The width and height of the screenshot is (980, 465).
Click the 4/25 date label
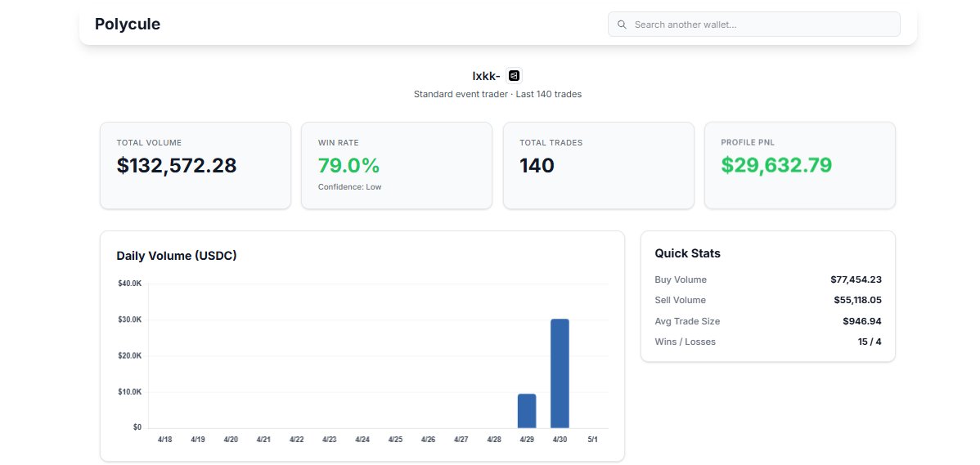click(395, 440)
